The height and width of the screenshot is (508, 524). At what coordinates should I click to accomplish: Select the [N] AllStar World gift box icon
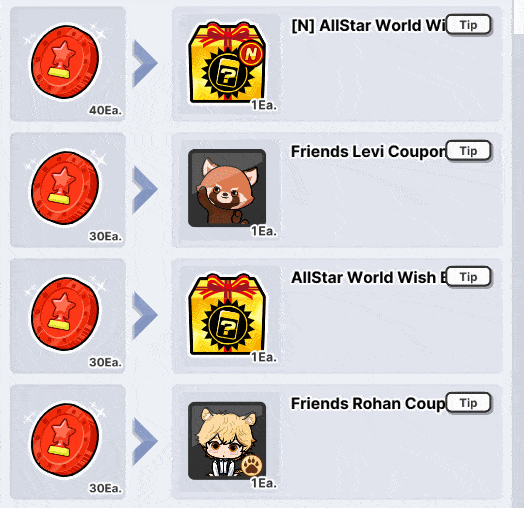click(x=227, y=62)
